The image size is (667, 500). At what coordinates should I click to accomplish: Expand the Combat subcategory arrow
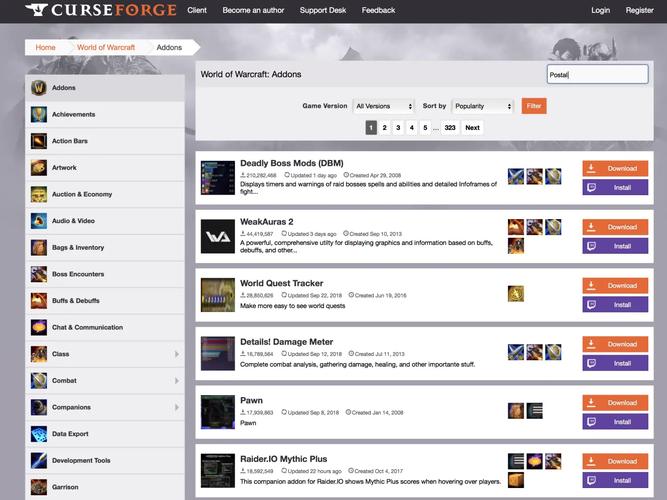(177, 380)
